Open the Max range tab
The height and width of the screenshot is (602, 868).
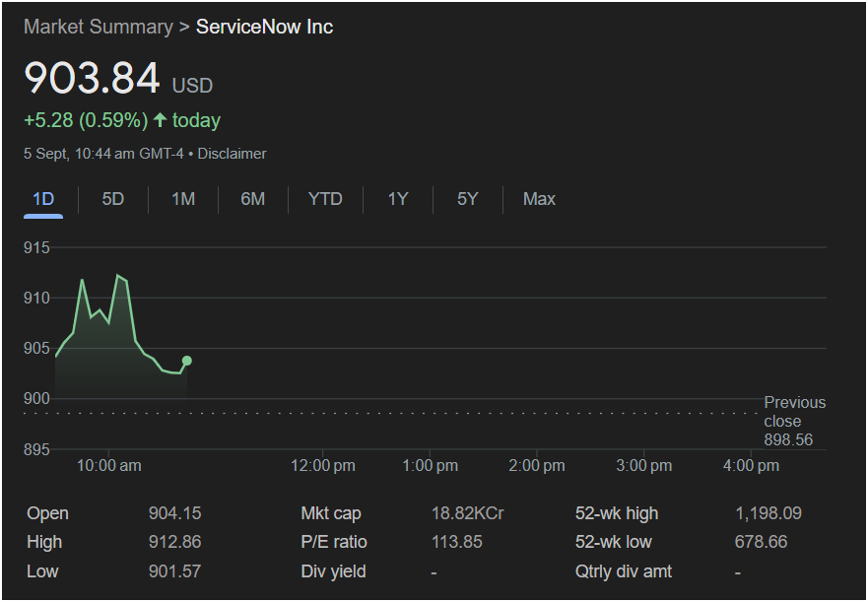(x=539, y=199)
